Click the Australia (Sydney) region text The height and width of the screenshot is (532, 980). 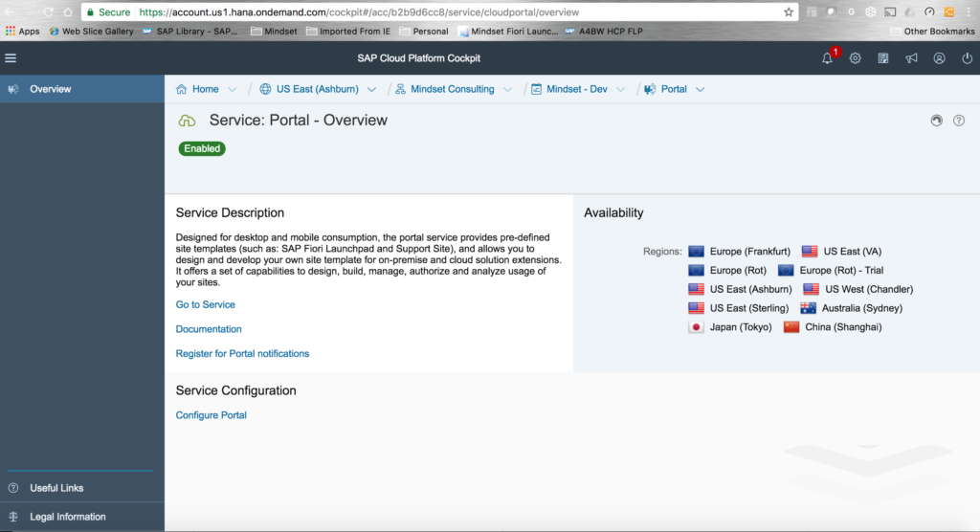pos(862,307)
